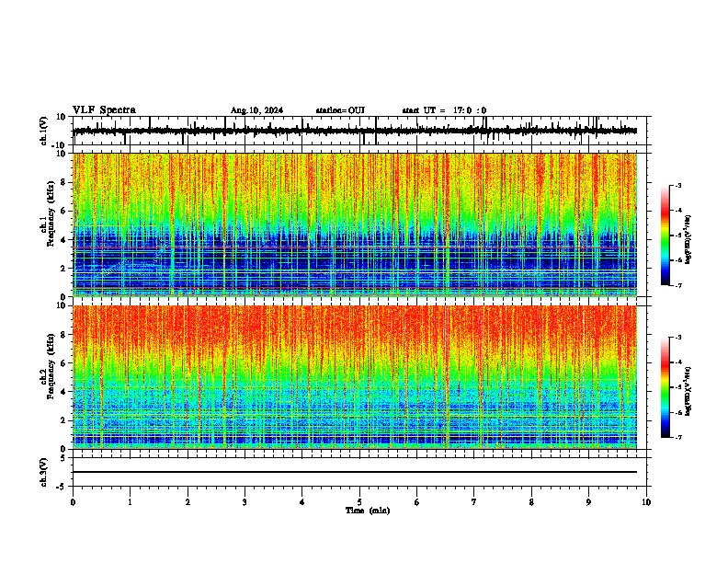
Task: Click the ch.1 frequency axis "2" tick label
Action: tap(65, 268)
